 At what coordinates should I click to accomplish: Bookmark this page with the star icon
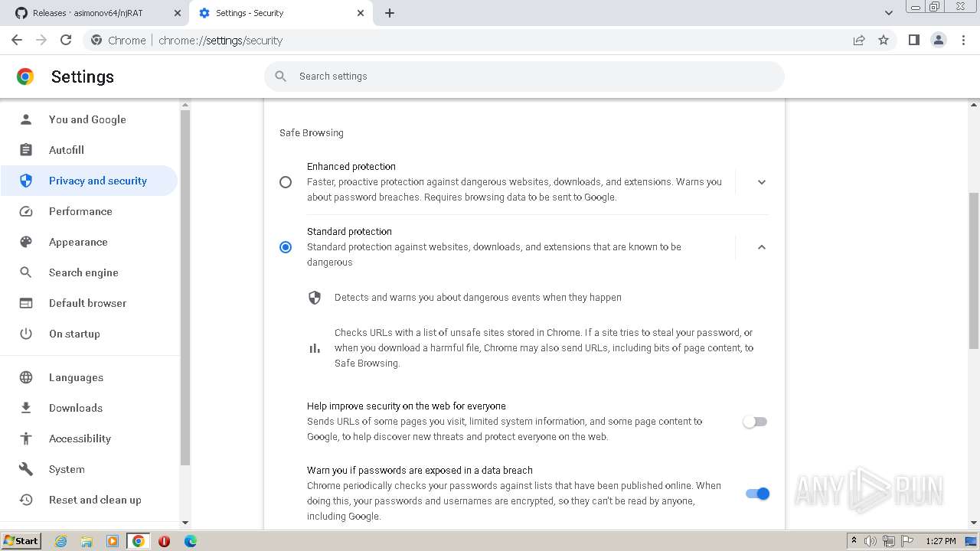(x=884, y=40)
